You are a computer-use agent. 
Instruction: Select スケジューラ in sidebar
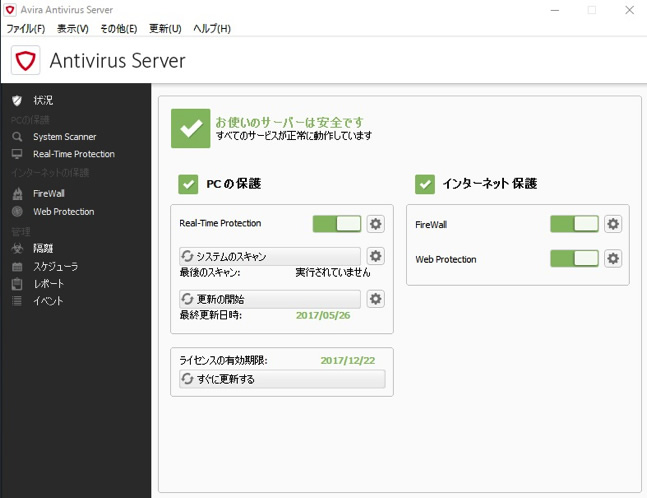click(56, 267)
